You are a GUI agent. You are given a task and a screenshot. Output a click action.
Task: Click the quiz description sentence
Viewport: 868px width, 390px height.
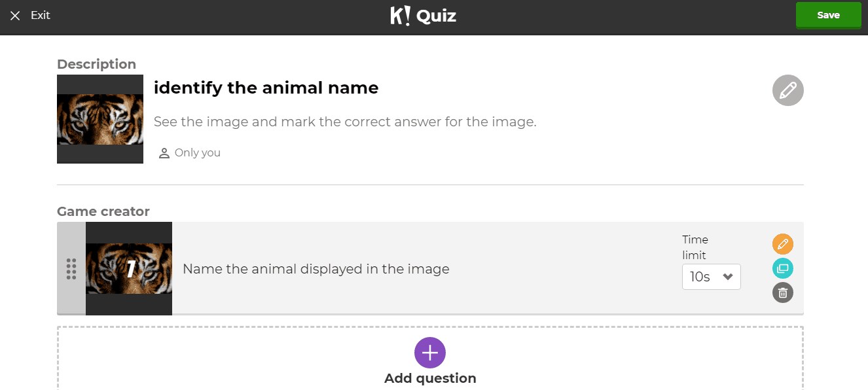[x=345, y=122]
